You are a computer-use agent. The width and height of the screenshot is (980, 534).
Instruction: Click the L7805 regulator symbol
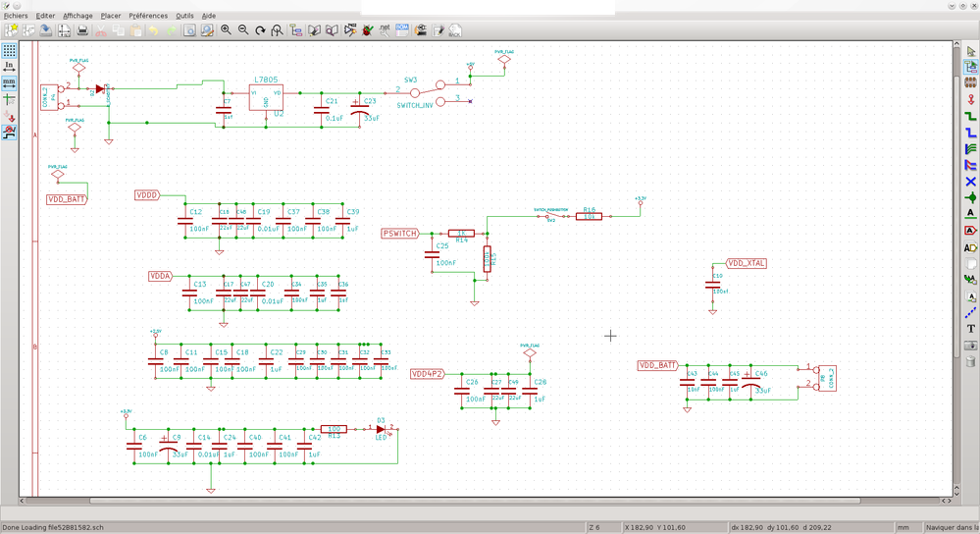click(x=266, y=97)
